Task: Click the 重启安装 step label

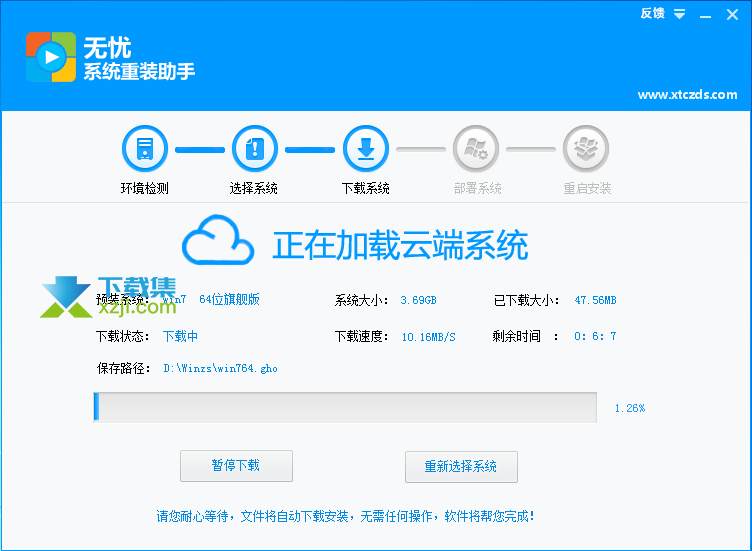Action: [588, 188]
